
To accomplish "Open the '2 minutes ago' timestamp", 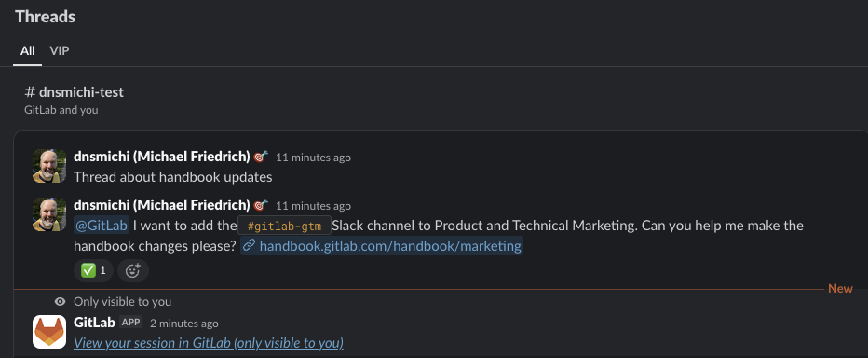I will tap(184, 324).
